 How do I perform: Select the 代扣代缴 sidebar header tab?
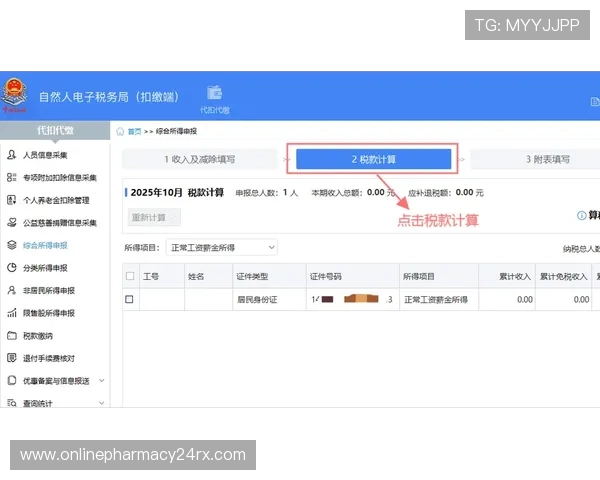click(x=55, y=131)
